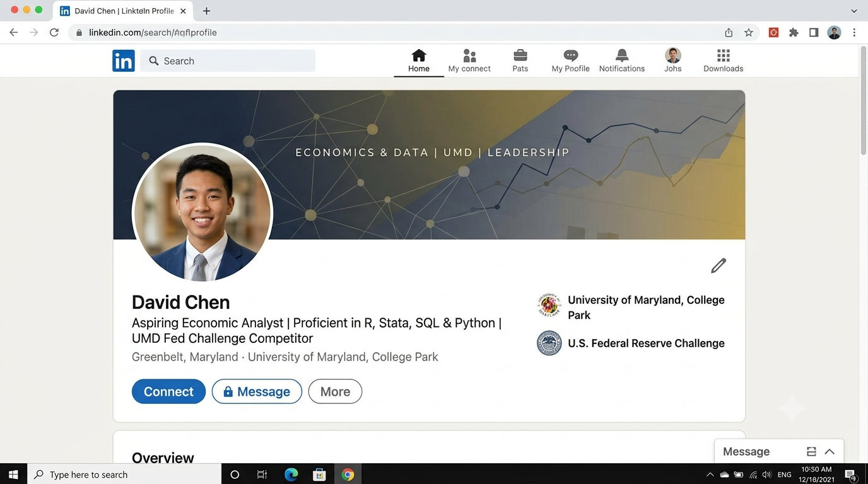
Task: Click the page vertical scrollbar
Action: point(864,101)
